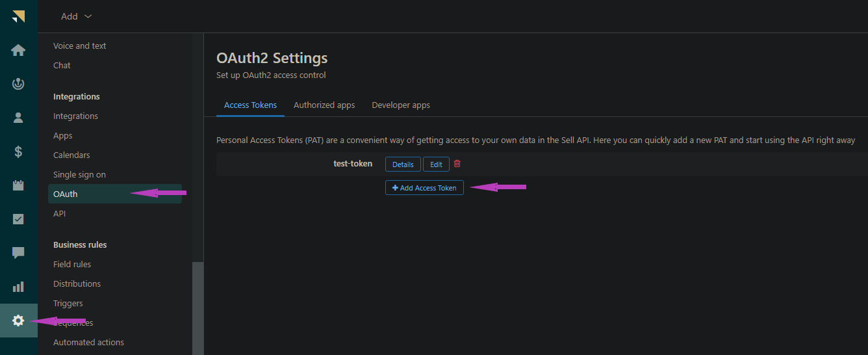Open the Tasks checkmark icon
This screenshot has width=868, height=355.
pos(18,219)
